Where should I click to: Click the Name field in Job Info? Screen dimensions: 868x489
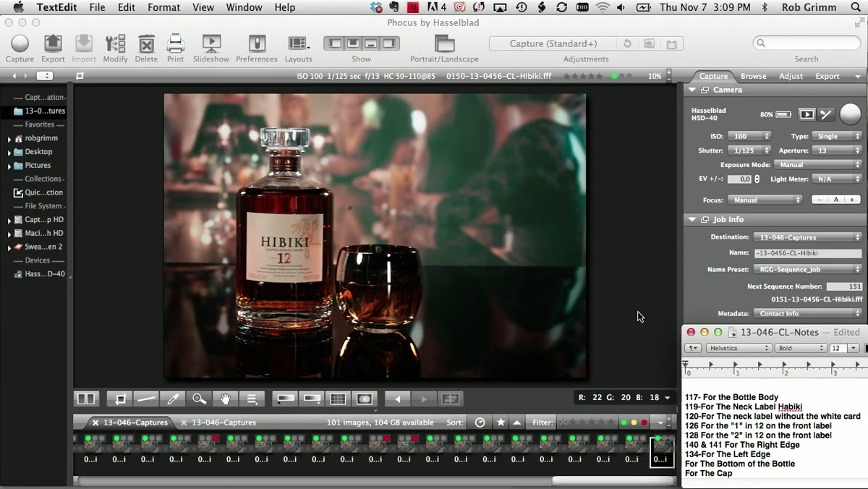click(807, 253)
